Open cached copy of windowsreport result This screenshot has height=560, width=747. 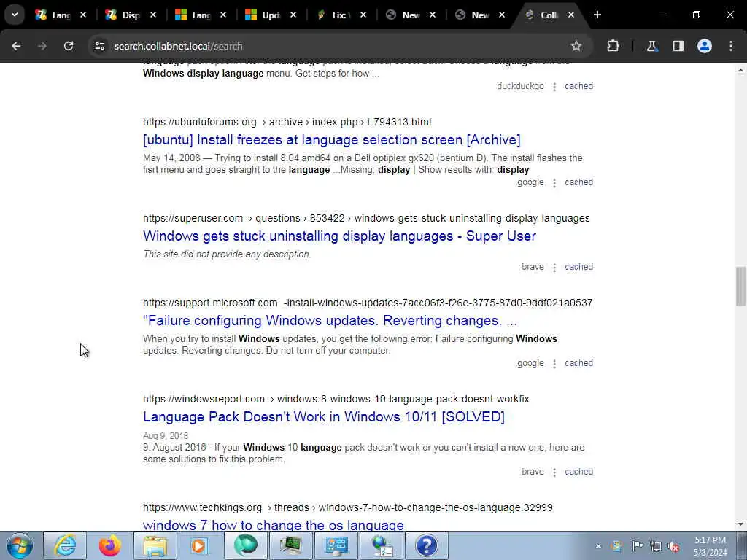[578, 472]
